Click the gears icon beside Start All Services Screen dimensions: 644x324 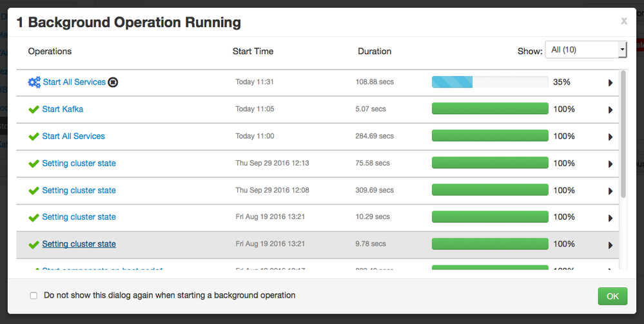click(x=34, y=82)
